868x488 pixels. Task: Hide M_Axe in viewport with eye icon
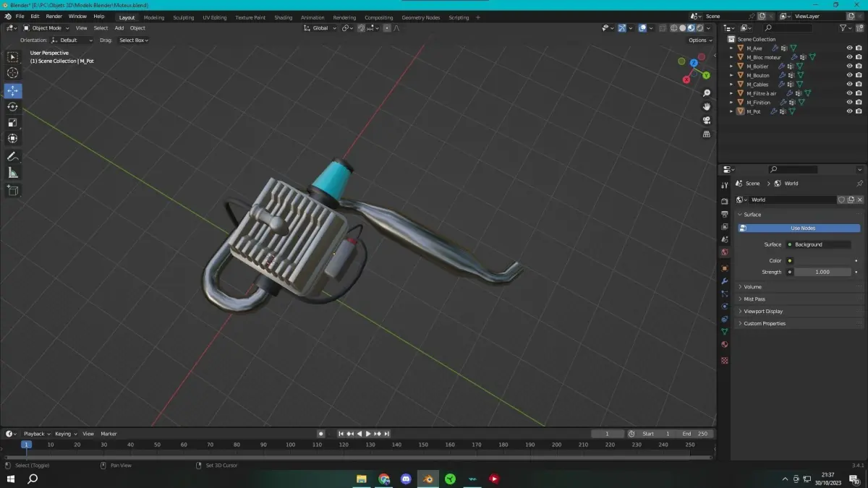[x=849, y=48]
